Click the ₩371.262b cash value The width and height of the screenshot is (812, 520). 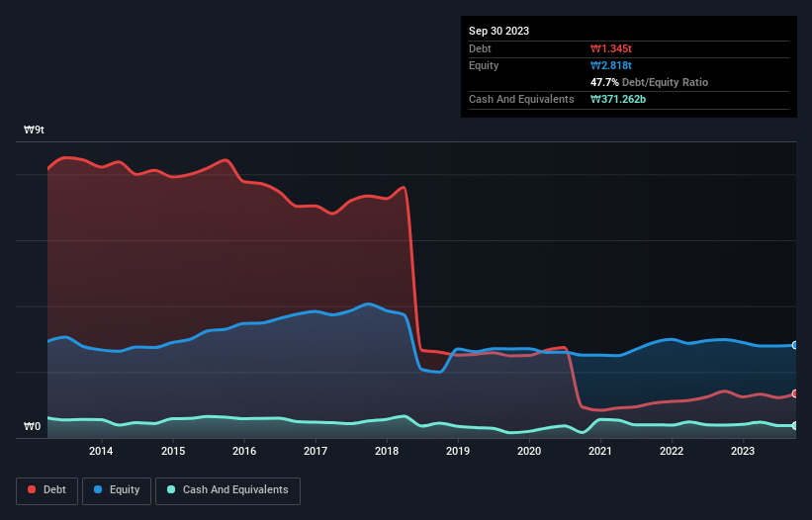[x=618, y=99]
